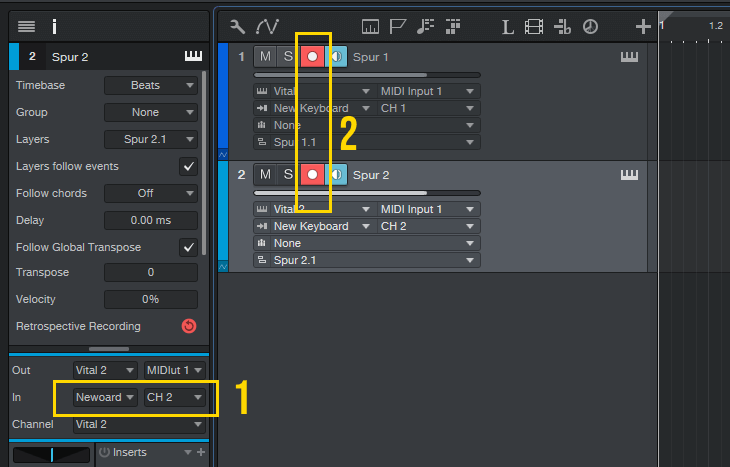Toggle the inspector 'i' icon
This screenshot has width=730, height=467.
coord(54,27)
